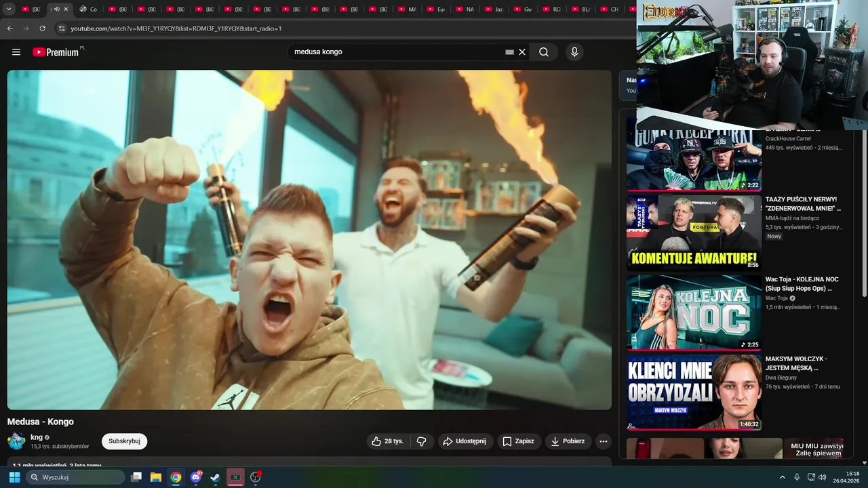Viewport: 868px width, 488px height.
Task: Open the MMA-bądź na bieżąco channel name
Action: [792, 218]
